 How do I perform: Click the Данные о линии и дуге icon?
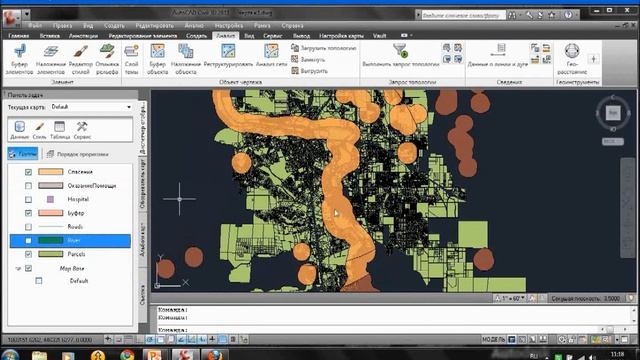pyautogui.click(x=498, y=51)
